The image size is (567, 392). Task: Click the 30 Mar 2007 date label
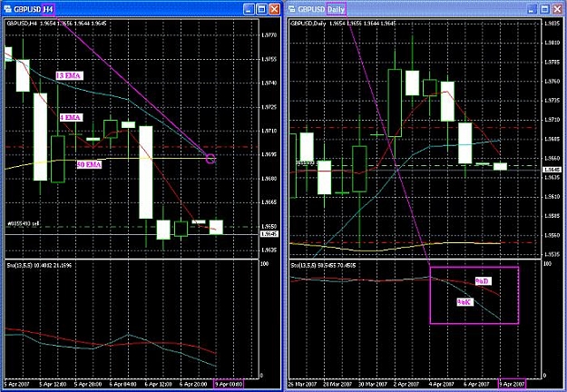click(373, 384)
